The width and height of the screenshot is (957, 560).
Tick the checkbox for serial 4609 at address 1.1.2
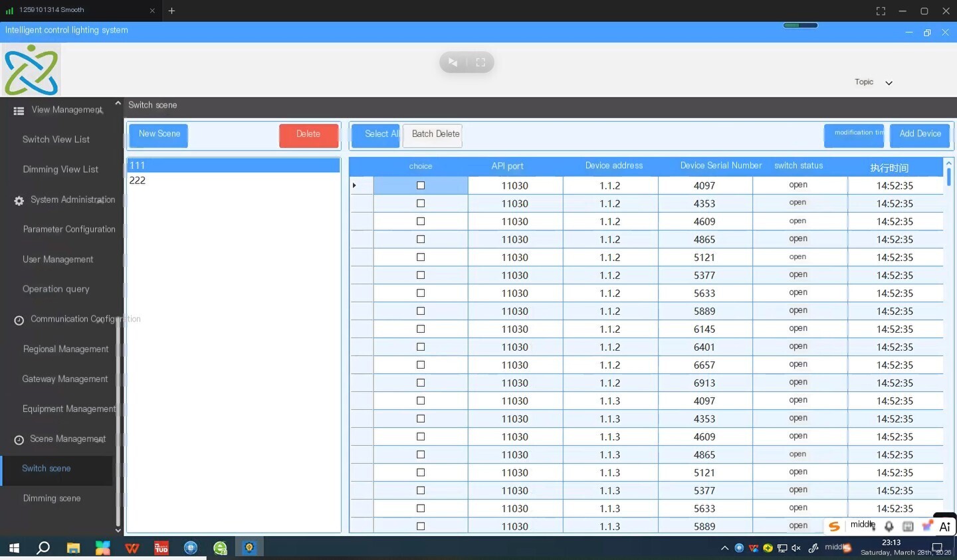coord(421,221)
